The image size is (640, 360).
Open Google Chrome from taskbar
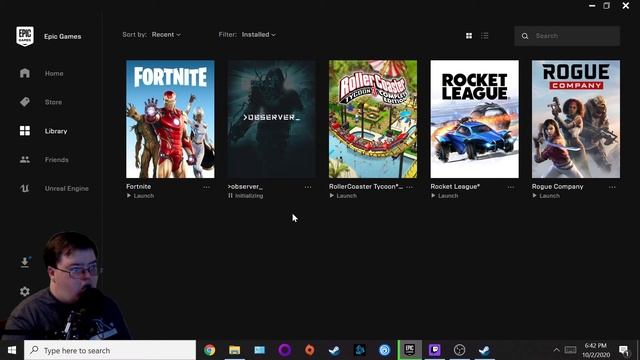(x=210, y=350)
